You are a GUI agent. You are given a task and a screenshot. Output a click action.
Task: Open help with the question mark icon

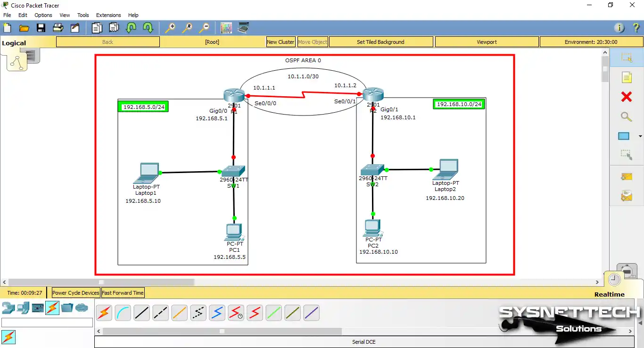tap(636, 28)
